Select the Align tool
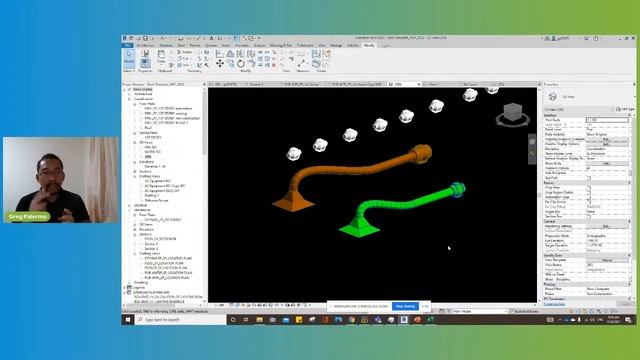The height and width of the screenshot is (360, 640). (x=220, y=53)
